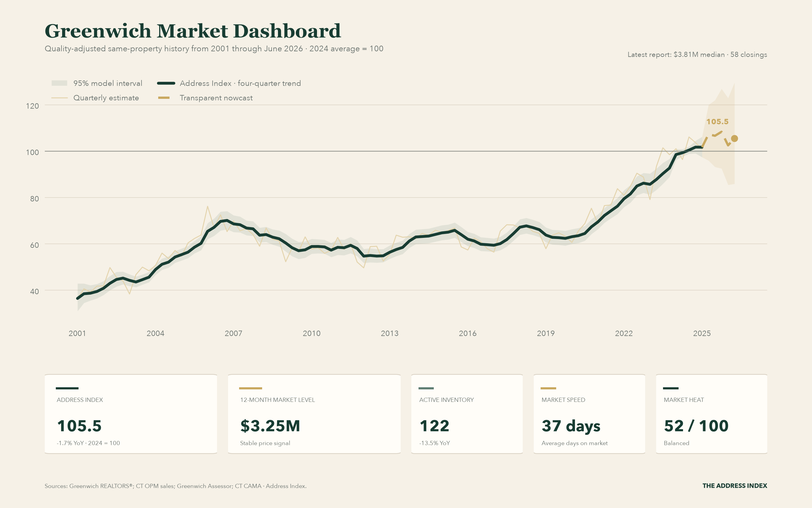The width and height of the screenshot is (812, 508).
Task: Click the 2001 x-axis label
Action: point(77,333)
